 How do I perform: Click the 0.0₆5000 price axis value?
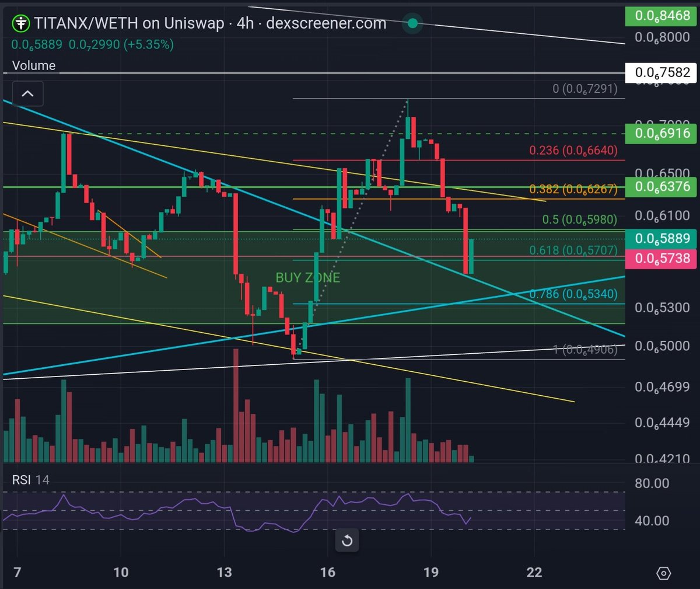[662, 346]
